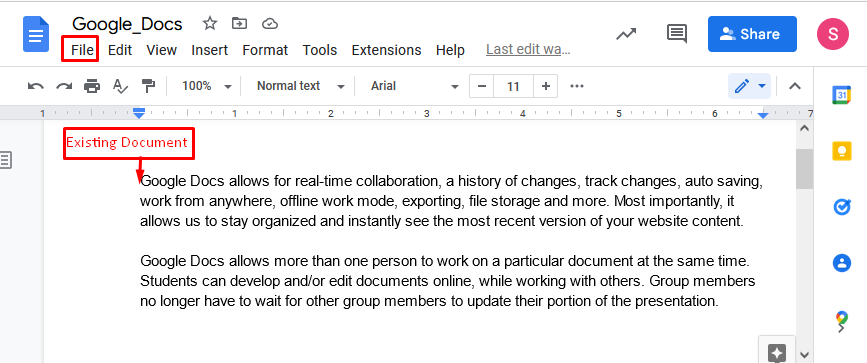Open Contacts in the side panel
The image size is (867, 363).
coord(842,262)
